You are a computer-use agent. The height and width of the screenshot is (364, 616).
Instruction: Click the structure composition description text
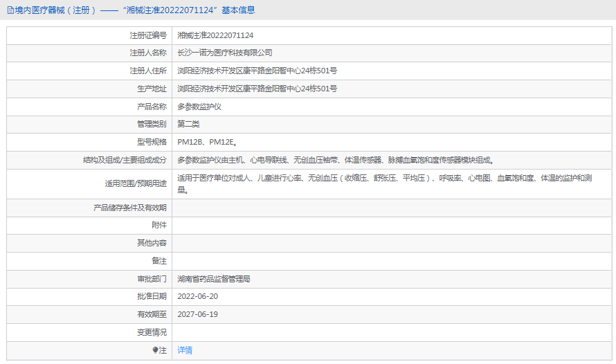(336, 161)
